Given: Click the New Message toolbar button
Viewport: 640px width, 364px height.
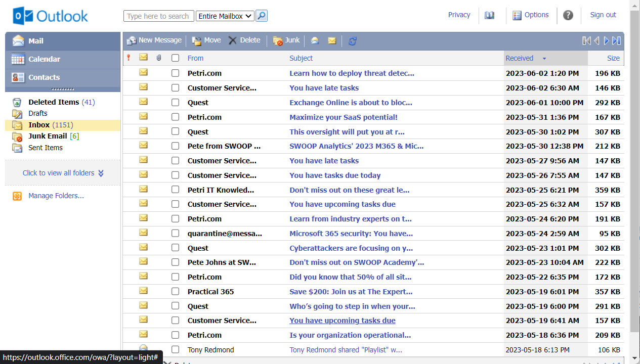Looking at the screenshot, I should click(x=154, y=40).
